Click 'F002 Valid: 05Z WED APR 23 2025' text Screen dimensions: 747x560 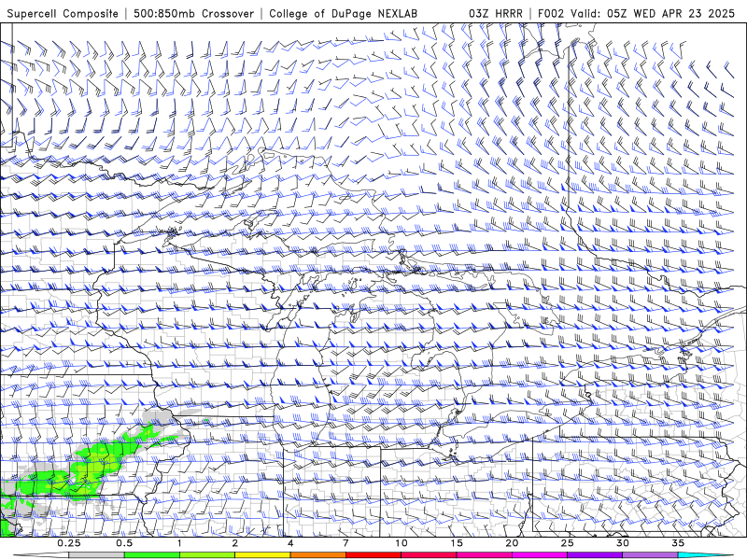point(636,13)
